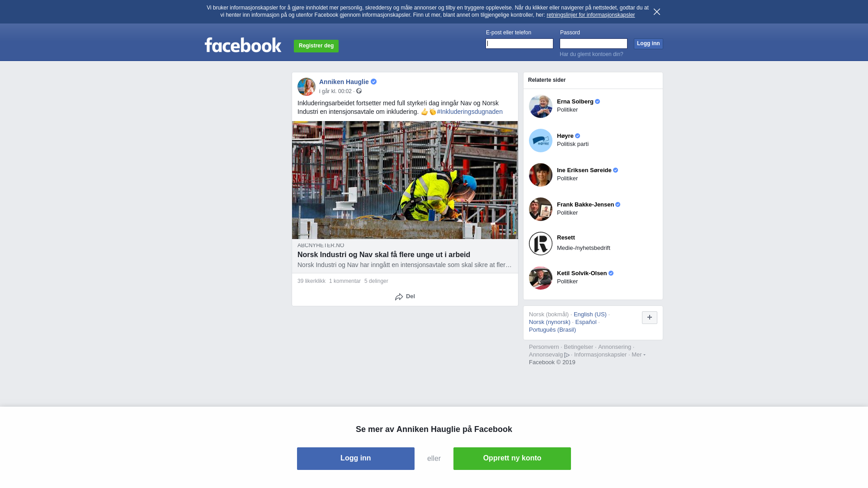868x488 pixels.
Task: Dismiss the cookie notice banner
Action: [x=657, y=12]
